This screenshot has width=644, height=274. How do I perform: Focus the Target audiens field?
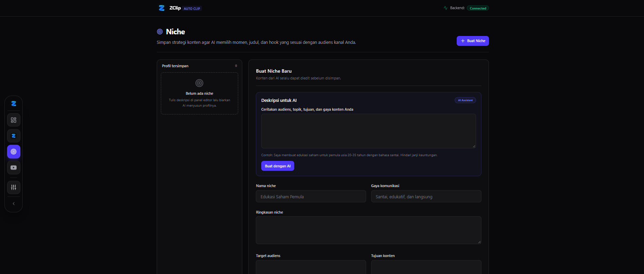(311, 267)
